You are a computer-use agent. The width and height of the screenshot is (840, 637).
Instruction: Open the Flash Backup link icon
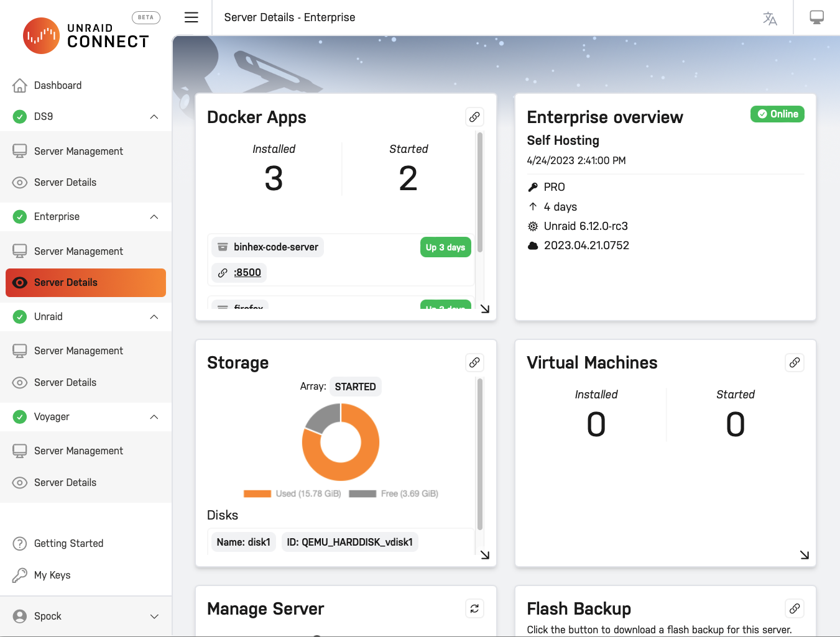click(795, 608)
